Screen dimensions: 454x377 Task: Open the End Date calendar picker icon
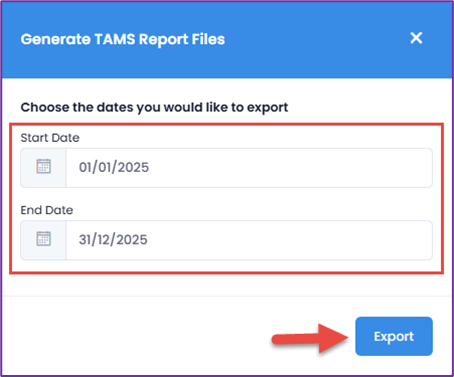pos(43,239)
